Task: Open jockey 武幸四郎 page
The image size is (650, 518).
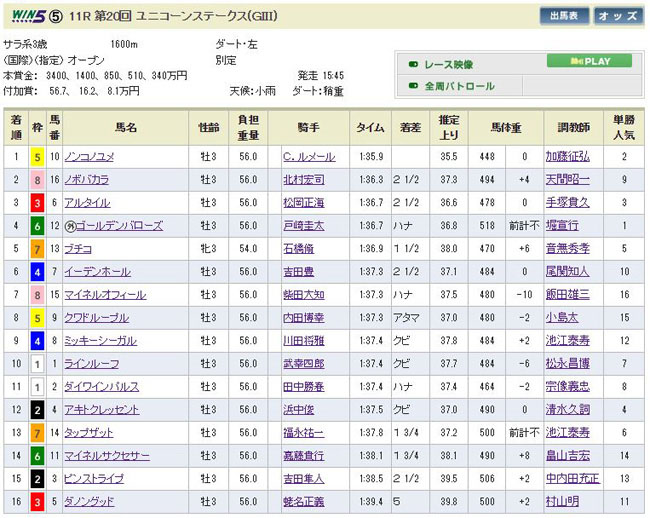Action: pyautogui.click(x=305, y=363)
